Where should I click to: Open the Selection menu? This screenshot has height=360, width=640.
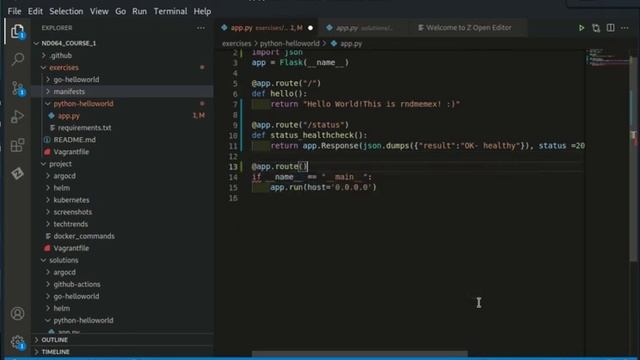pos(66,11)
